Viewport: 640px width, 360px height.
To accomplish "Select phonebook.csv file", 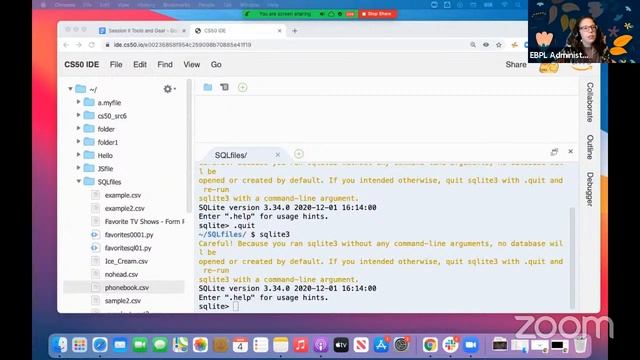I will [127, 287].
